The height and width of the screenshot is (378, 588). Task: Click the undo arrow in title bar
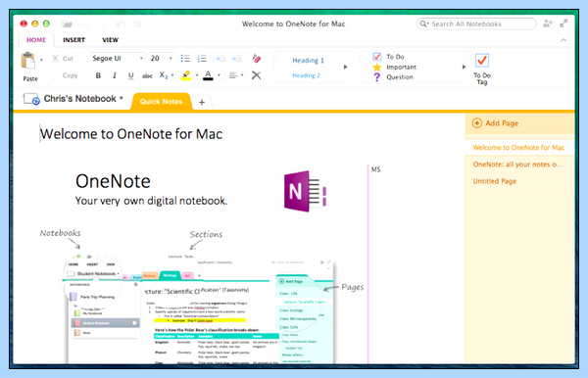tap(120, 24)
